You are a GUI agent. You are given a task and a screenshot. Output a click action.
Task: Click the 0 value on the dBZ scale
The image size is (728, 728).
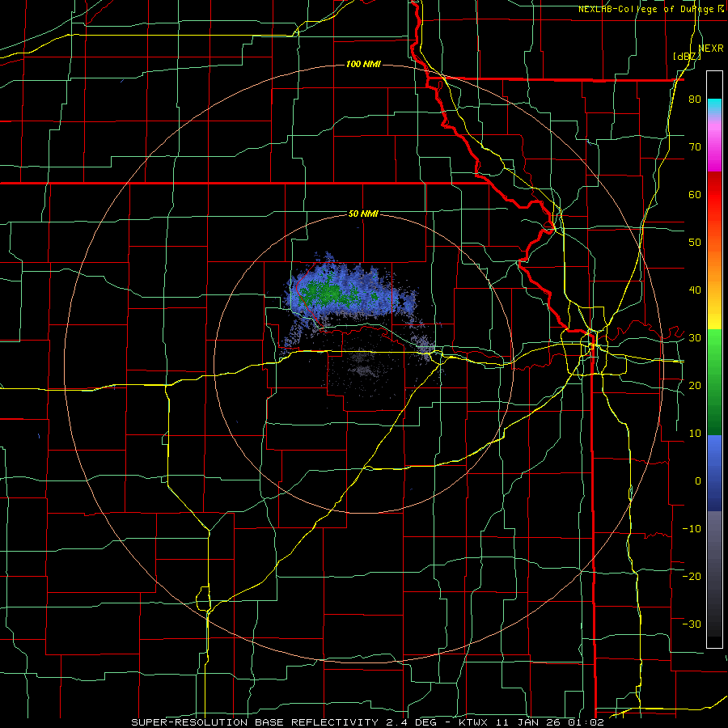tap(698, 481)
